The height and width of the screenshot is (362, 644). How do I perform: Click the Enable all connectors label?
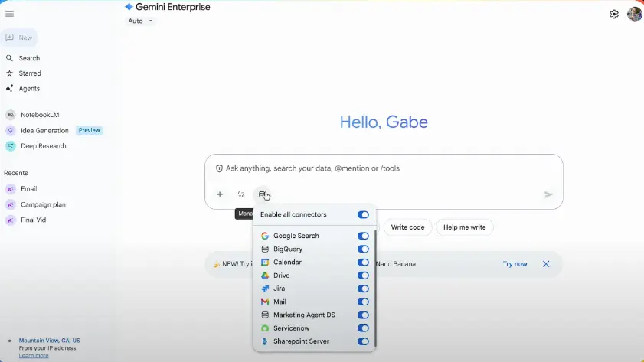click(x=293, y=214)
